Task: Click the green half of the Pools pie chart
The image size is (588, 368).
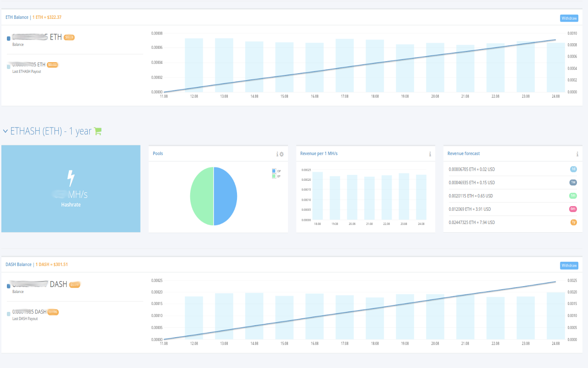Action: pyautogui.click(x=202, y=196)
